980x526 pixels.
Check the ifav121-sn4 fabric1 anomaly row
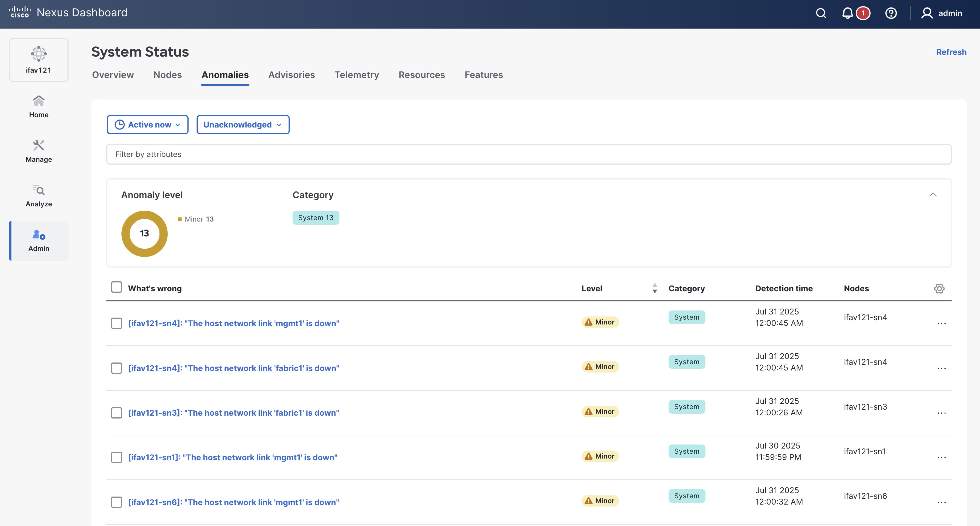(116, 368)
